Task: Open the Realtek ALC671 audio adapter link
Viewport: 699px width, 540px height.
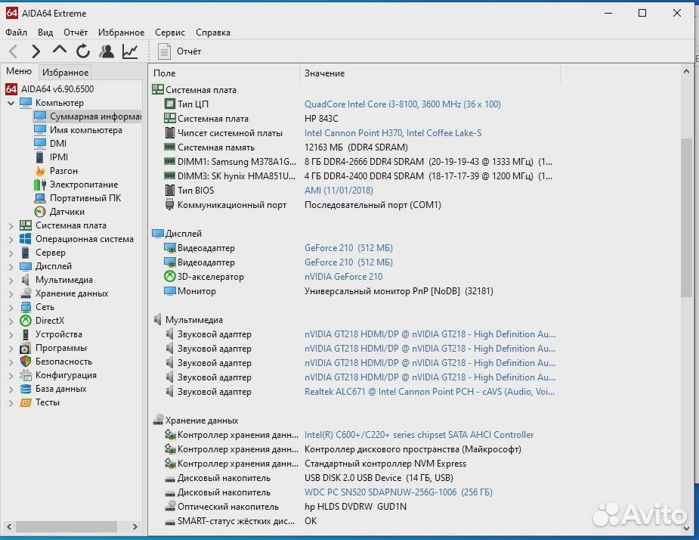Action: [x=430, y=392]
